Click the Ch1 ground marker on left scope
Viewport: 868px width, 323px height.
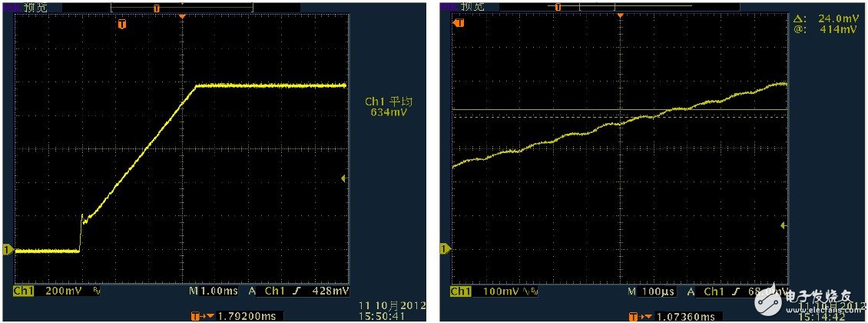(8, 250)
